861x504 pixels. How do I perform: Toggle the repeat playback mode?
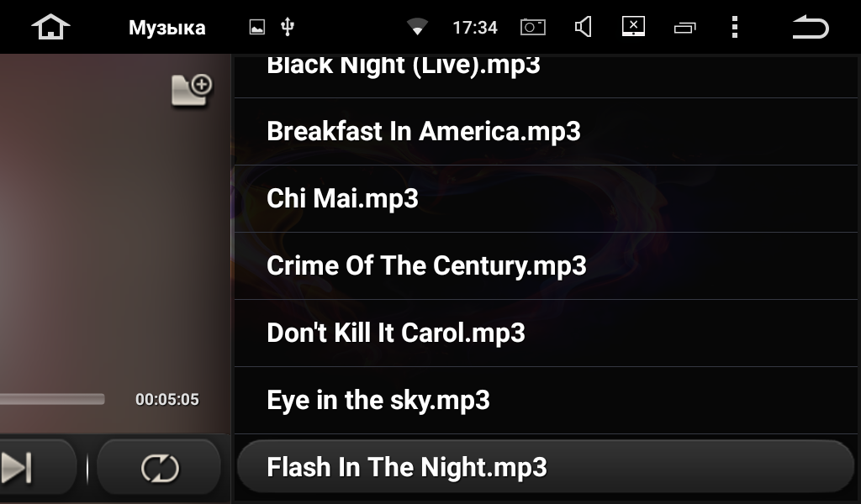[159, 469]
